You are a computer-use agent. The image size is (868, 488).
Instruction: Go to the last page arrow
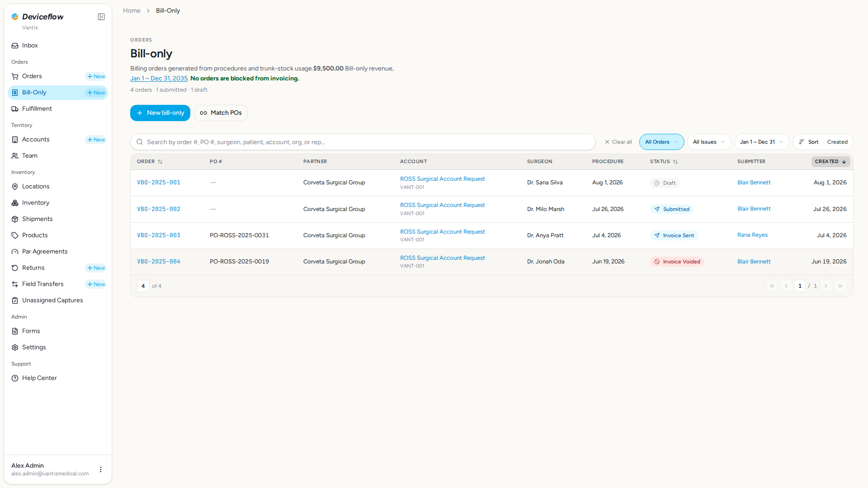point(840,286)
